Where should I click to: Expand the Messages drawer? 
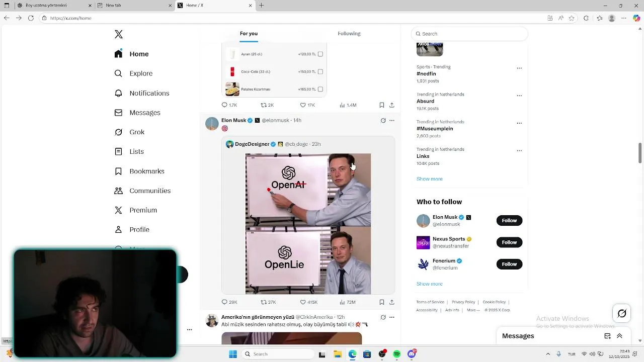[619, 336]
